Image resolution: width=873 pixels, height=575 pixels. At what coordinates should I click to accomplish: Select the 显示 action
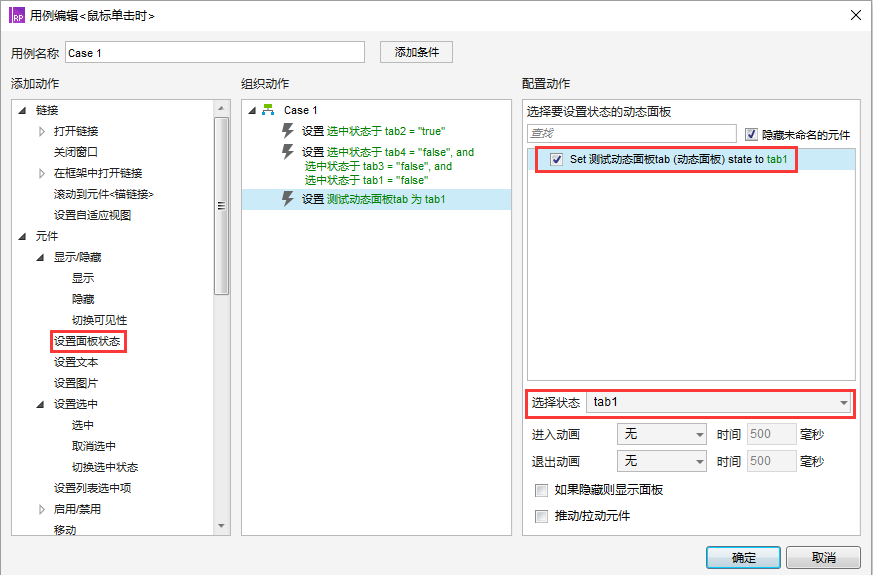pos(83,278)
